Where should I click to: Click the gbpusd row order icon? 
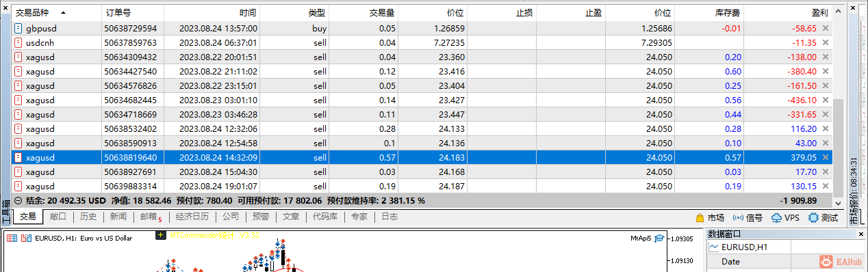[x=18, y=28]
